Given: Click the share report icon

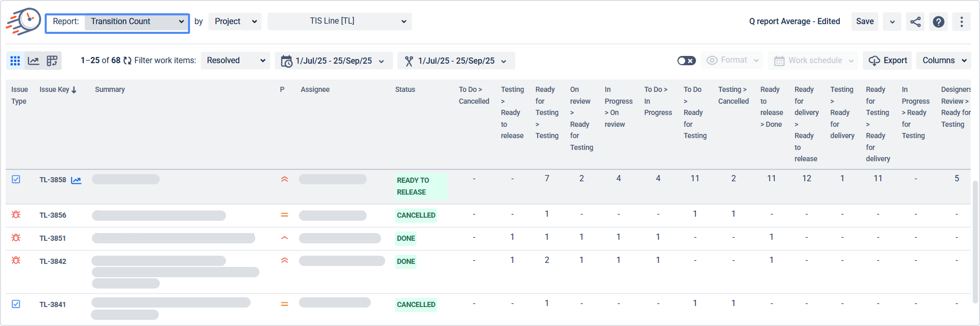Looking at the screenshot, I should coord(915,22).
